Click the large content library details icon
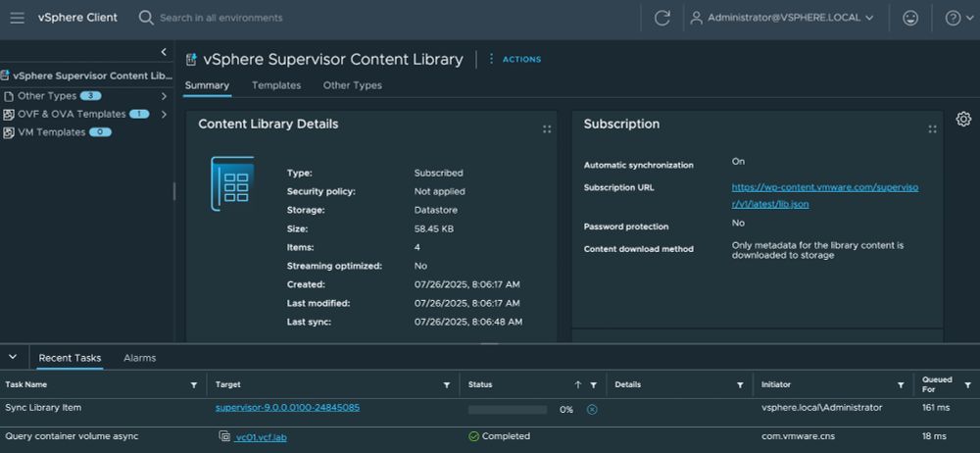 (x=232, y=184)
